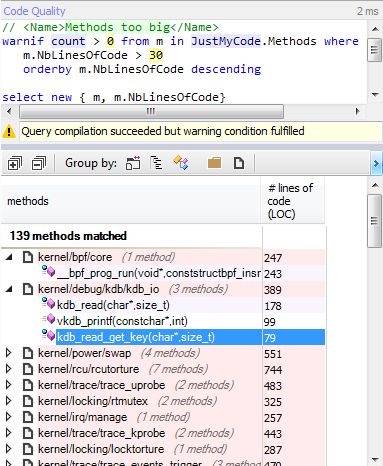Expand the kernel/rcu/rcutorture node
The image size is (383, 466).
9,369
